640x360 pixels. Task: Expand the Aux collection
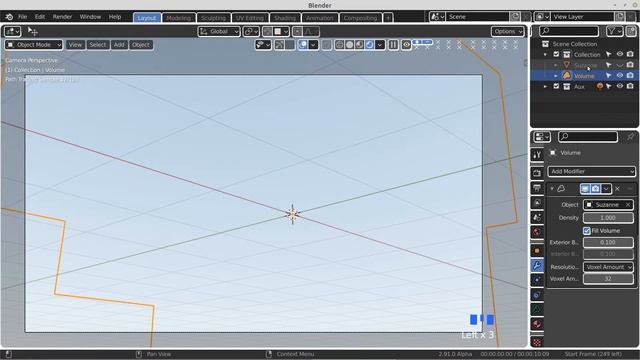click(545, 87)
